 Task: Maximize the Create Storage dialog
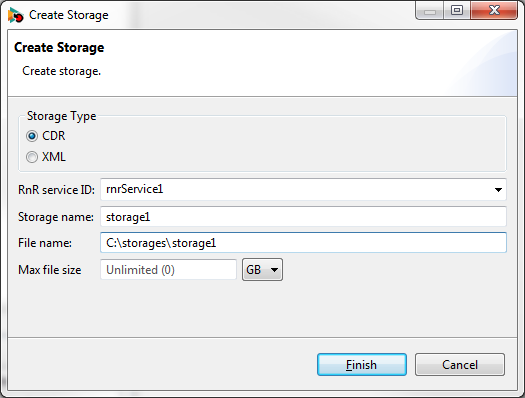tap(457, 10)
